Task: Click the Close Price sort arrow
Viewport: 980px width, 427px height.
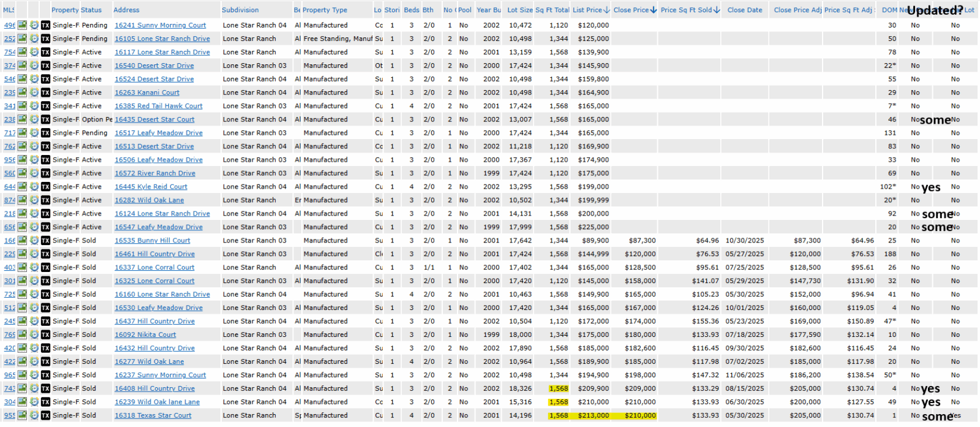Action: point(654,10)
